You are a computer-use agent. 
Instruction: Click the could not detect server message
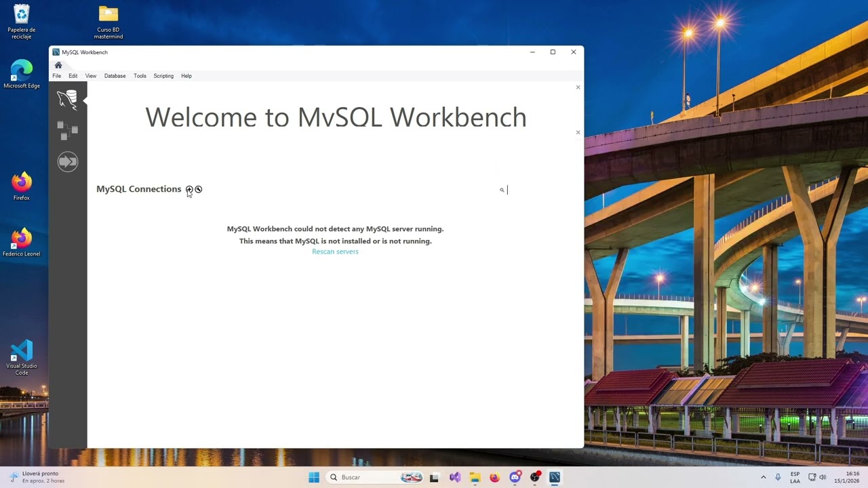(335, 229)
